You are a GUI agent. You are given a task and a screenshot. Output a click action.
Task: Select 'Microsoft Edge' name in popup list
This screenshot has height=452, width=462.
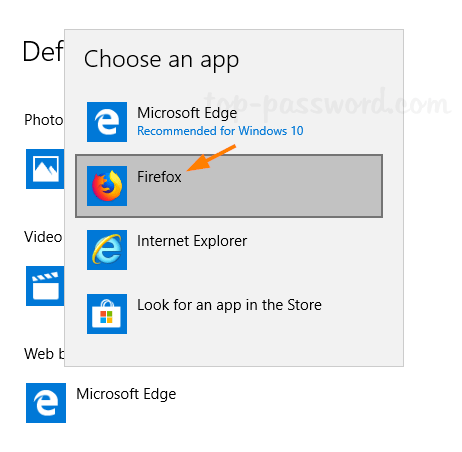point(187,113)
